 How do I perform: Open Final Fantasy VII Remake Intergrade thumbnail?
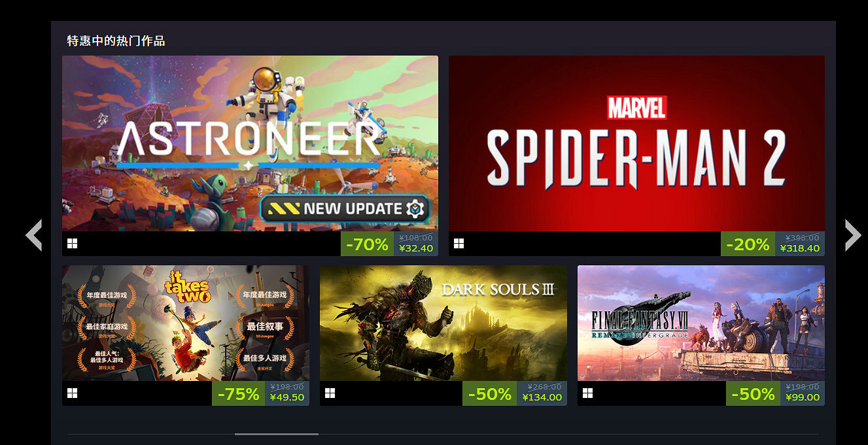701,323
